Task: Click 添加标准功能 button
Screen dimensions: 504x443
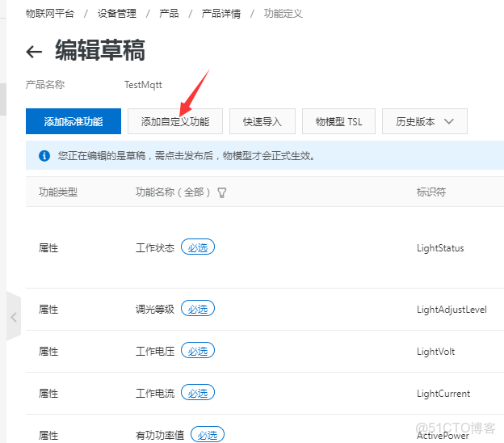Action: [73, 121]
